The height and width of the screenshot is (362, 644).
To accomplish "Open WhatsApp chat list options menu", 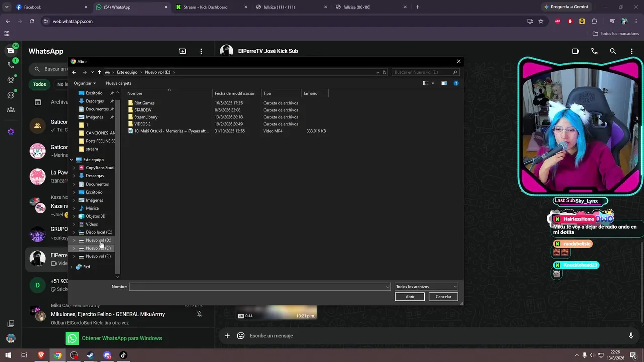I will tap(201, 51).
